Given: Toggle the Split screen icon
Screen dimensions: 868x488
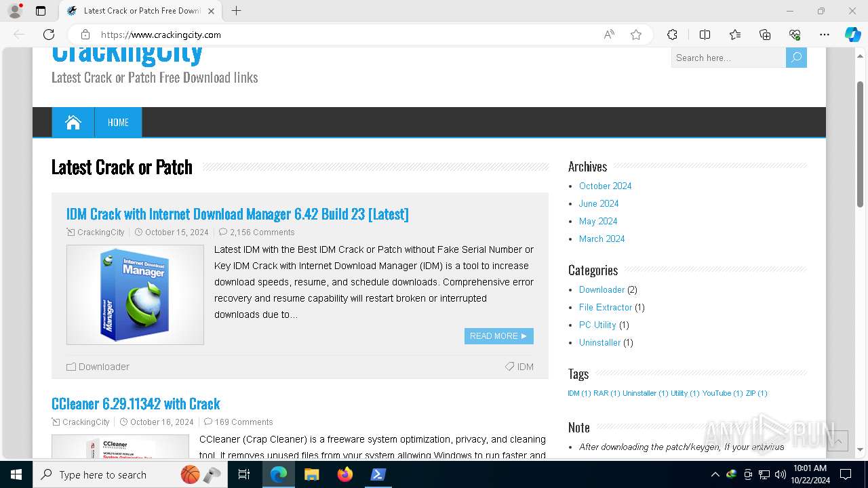Looking at the screenshot, I should point(705,35).
